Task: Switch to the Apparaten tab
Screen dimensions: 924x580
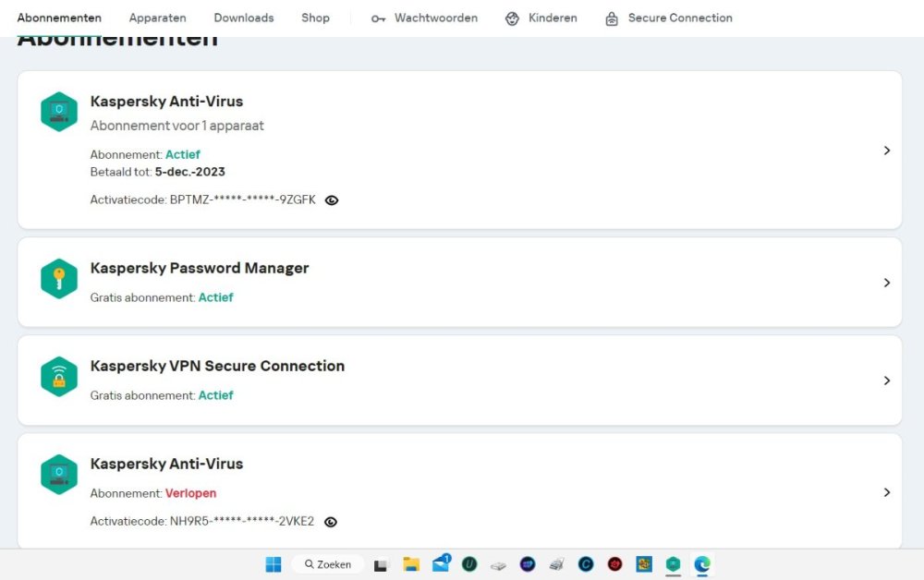Action: 157,18
